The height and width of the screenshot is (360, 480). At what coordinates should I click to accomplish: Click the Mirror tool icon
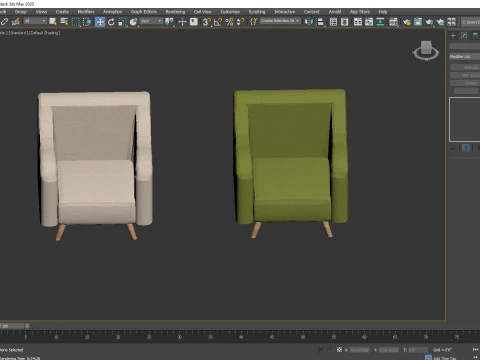pos(309,22)
